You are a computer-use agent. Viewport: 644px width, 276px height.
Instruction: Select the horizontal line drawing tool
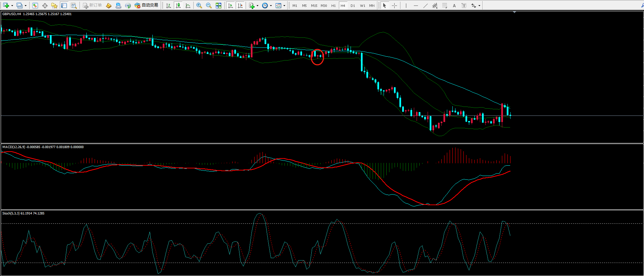pos(416,5)
